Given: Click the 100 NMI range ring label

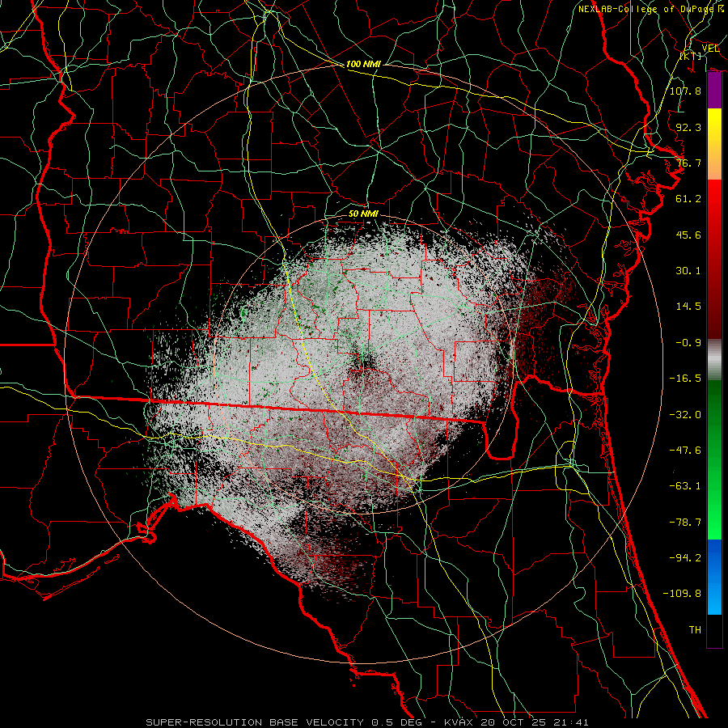Looking at the screenshot, I should [363, 64].
